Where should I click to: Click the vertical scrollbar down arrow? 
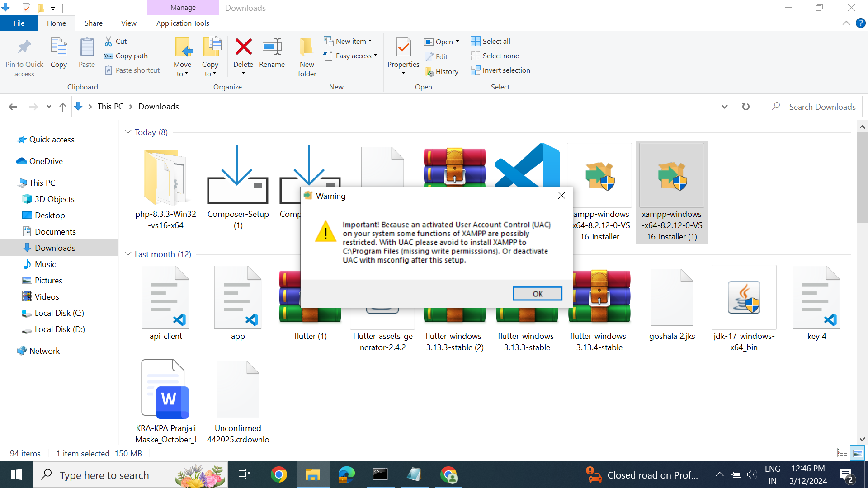[x=862, y=439]
